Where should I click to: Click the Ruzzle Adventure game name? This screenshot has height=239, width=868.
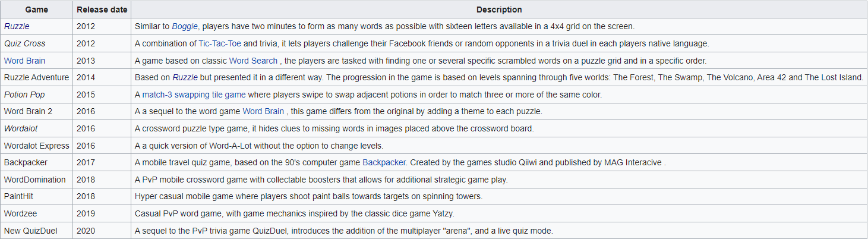pos(36,78)
